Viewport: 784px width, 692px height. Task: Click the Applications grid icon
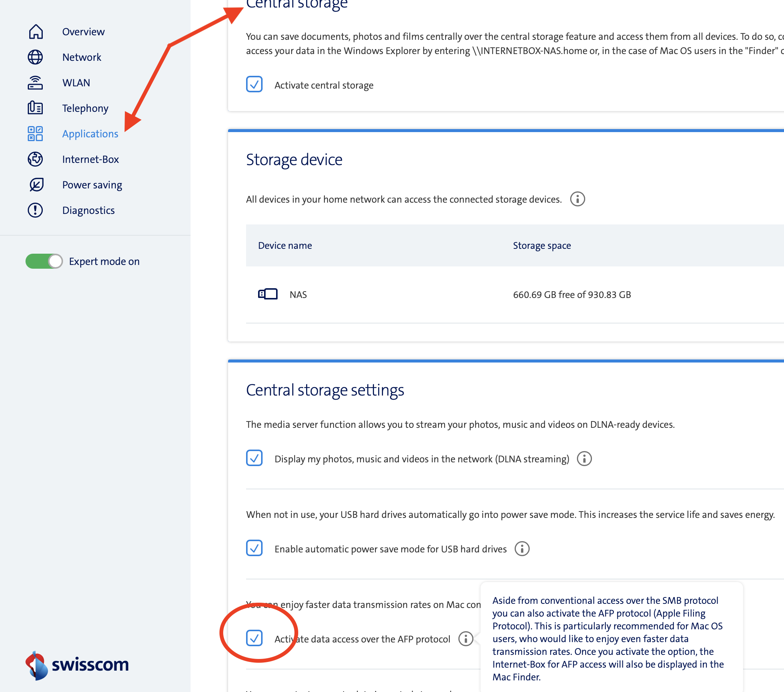(35, 134)
